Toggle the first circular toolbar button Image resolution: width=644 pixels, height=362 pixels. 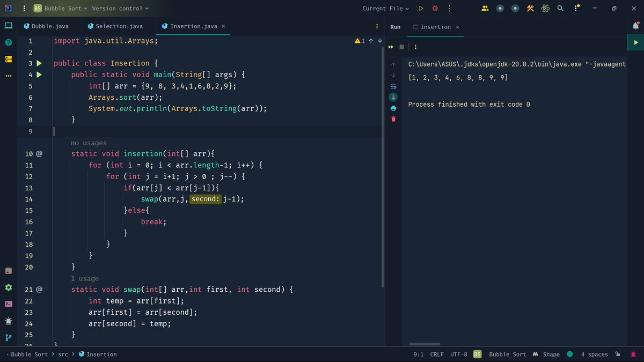tap(500, 8)
